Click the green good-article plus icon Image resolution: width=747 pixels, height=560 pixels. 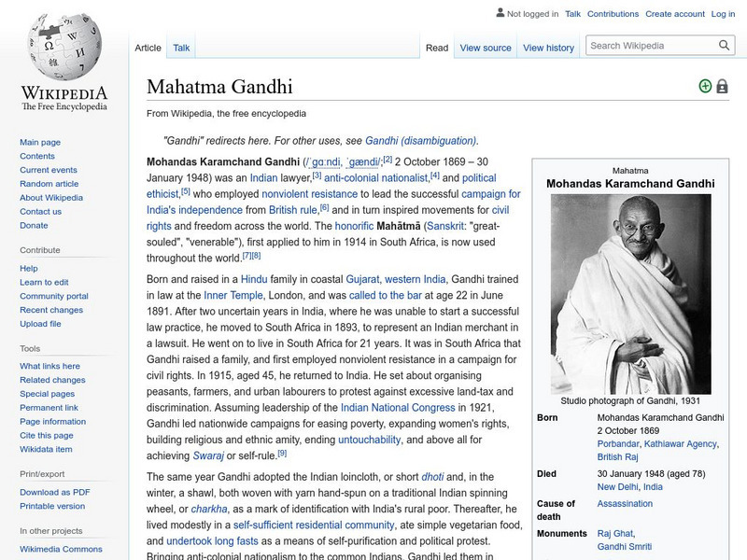(x=705, y=86)
